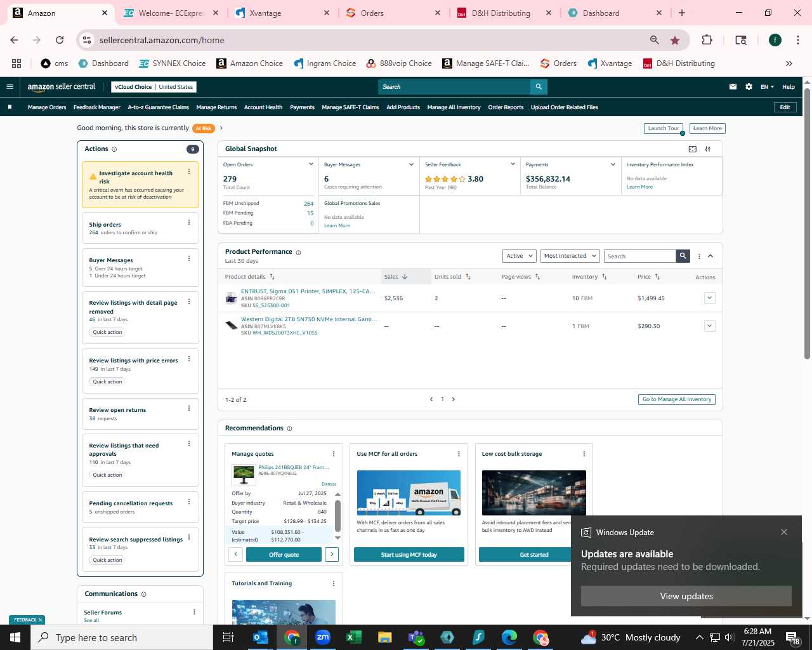The width and height of the screenshot is (812, 650).
Task: Open Chrome extensions puzzle icon
Action: [x=707, y=40]
